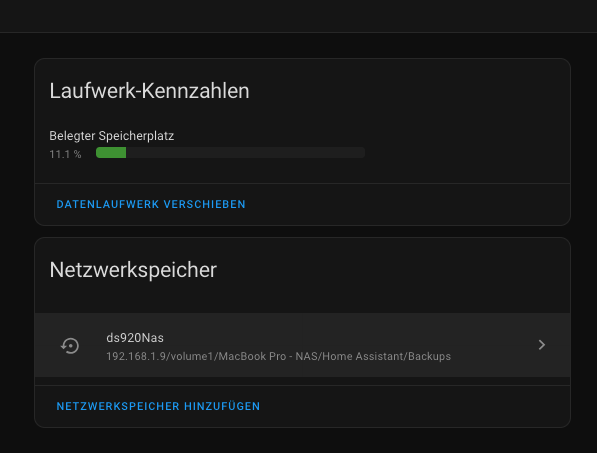Click the Netzwerkspeicher card heading
The width and height of the screenshot is (597, 453).
pyautogui.click(x=133, y=270)
